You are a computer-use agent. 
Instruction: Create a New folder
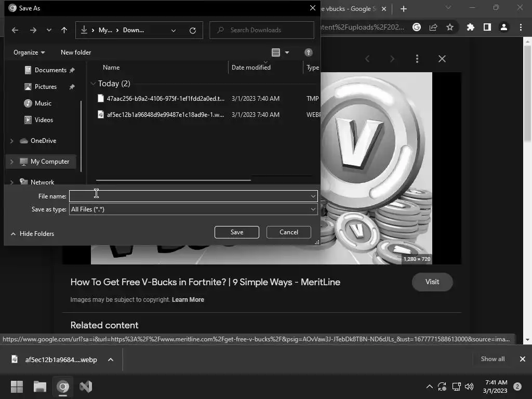[x=76, y=52]
